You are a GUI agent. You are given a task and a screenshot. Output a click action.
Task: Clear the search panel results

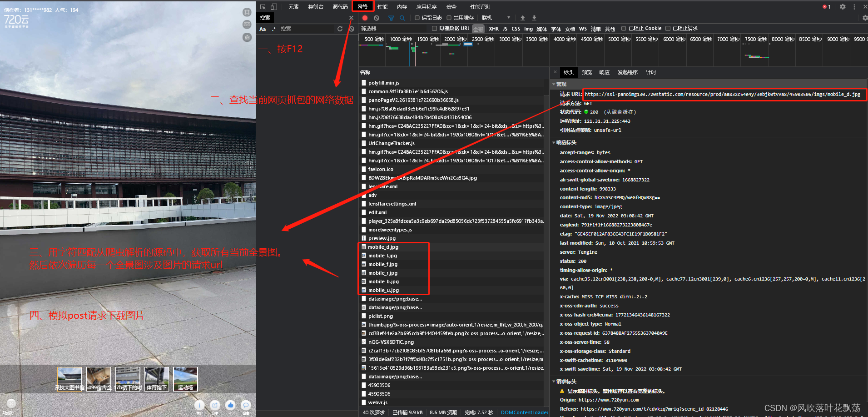click(x=352, y=29)
